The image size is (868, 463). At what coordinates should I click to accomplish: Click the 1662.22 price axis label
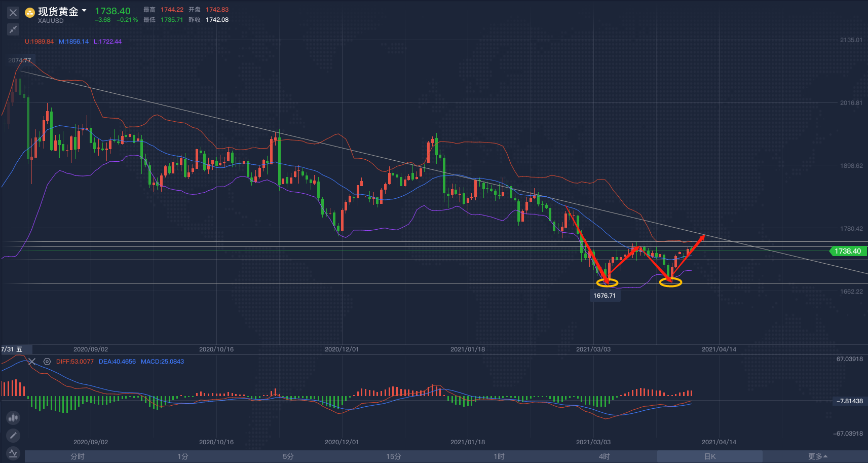pyautogui.click(x=851, y=292)
